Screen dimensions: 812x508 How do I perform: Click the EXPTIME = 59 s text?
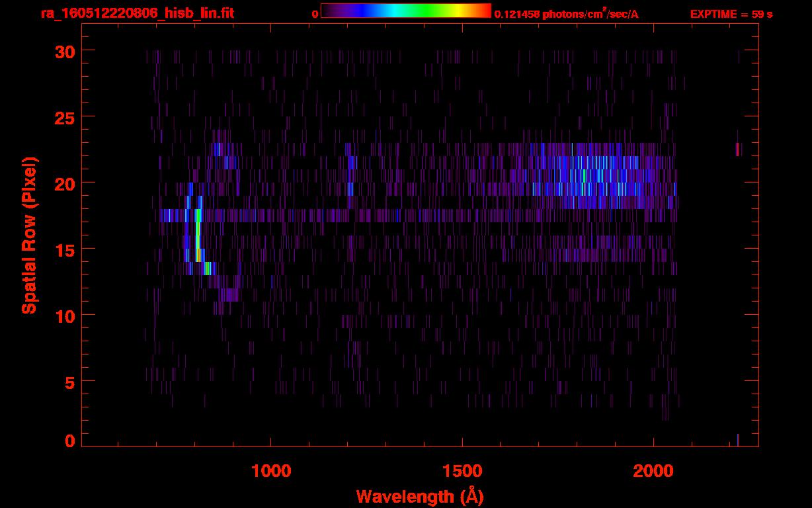coord(731,13)
